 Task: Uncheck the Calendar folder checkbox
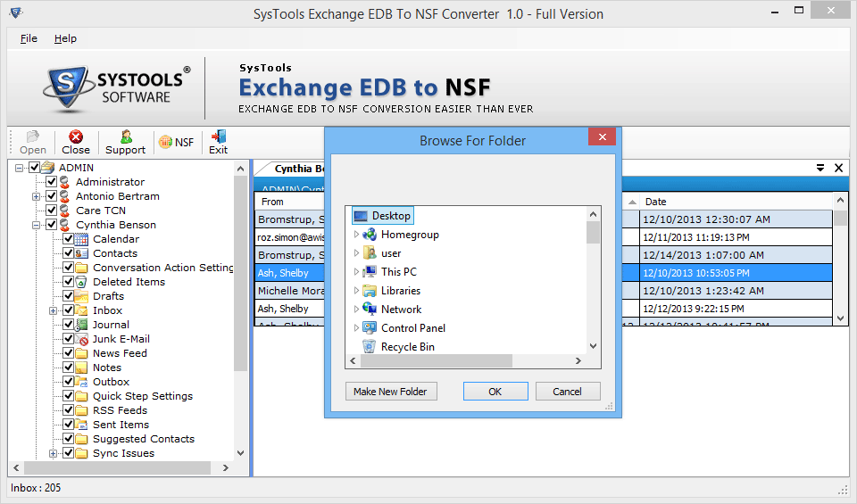(69, 239)
